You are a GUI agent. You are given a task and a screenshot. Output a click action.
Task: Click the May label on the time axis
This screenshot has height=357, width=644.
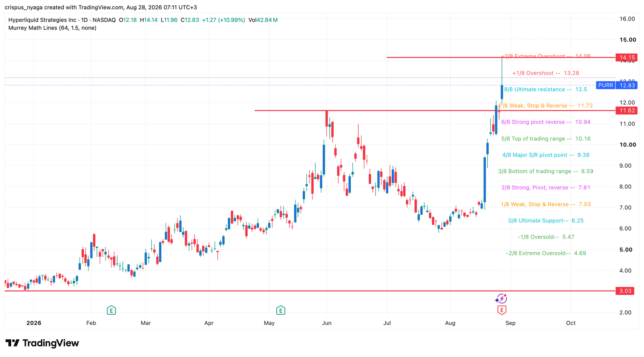[x=269, y=323]
